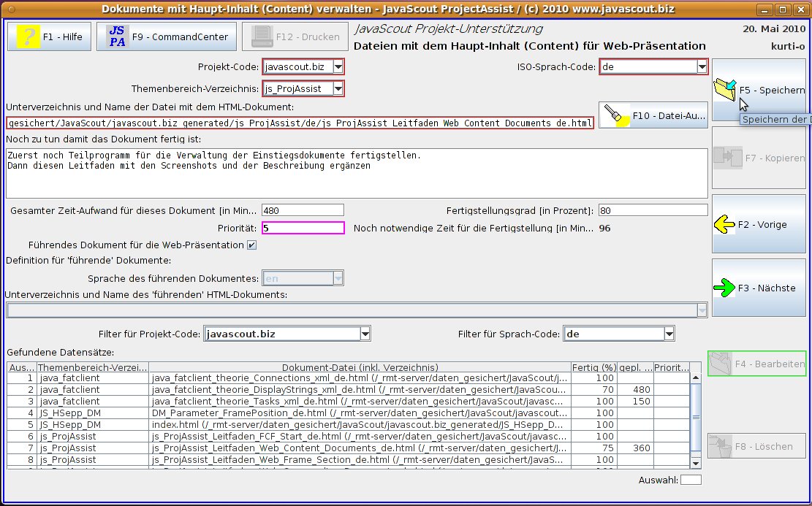Click the Auswahl input field

[691, 480]
